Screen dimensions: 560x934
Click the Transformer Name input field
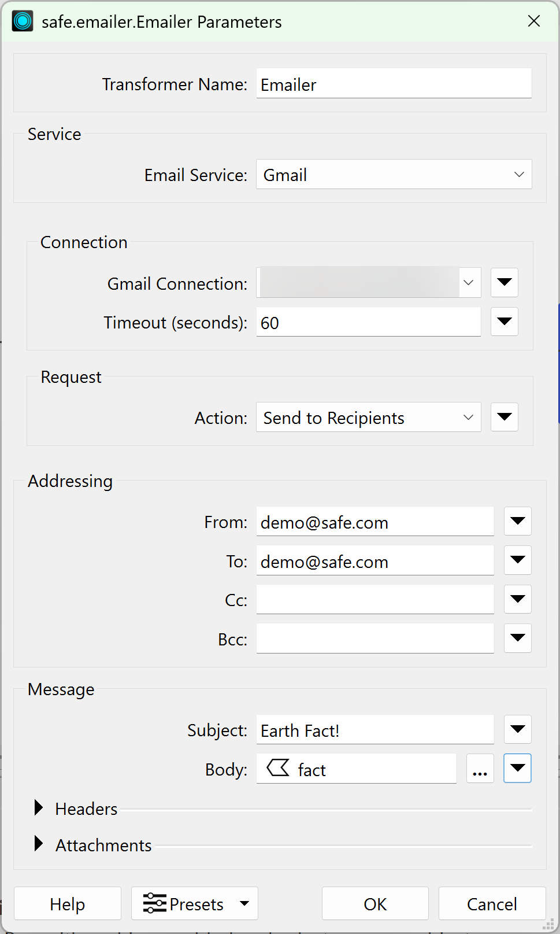394,84
